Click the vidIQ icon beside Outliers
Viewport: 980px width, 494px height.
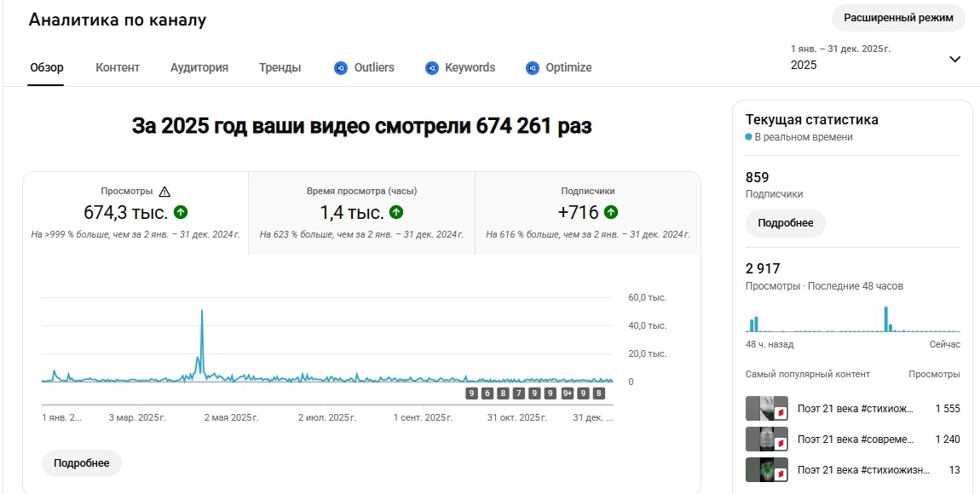point(341,68)
